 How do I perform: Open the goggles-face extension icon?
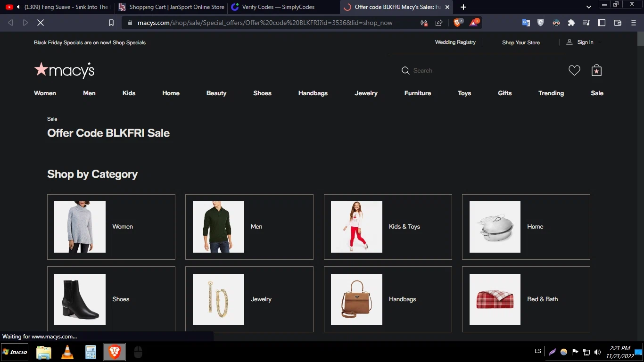[x=556, y=23]
